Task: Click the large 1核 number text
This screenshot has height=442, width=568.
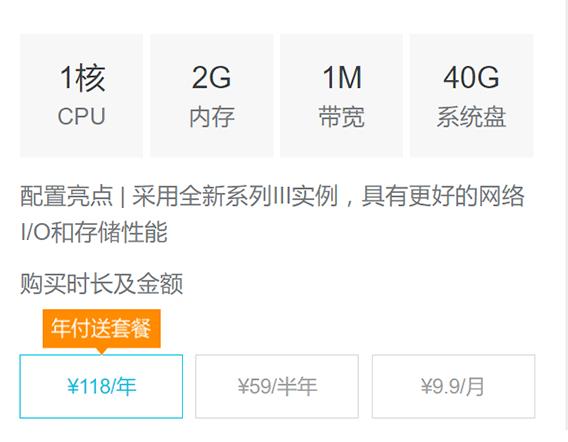Action: (83, 78)
